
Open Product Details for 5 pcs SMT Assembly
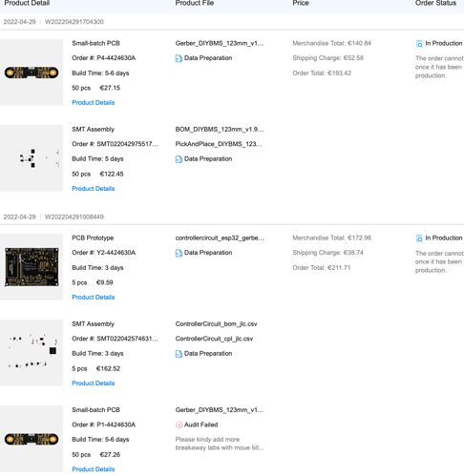click(94, 383)
